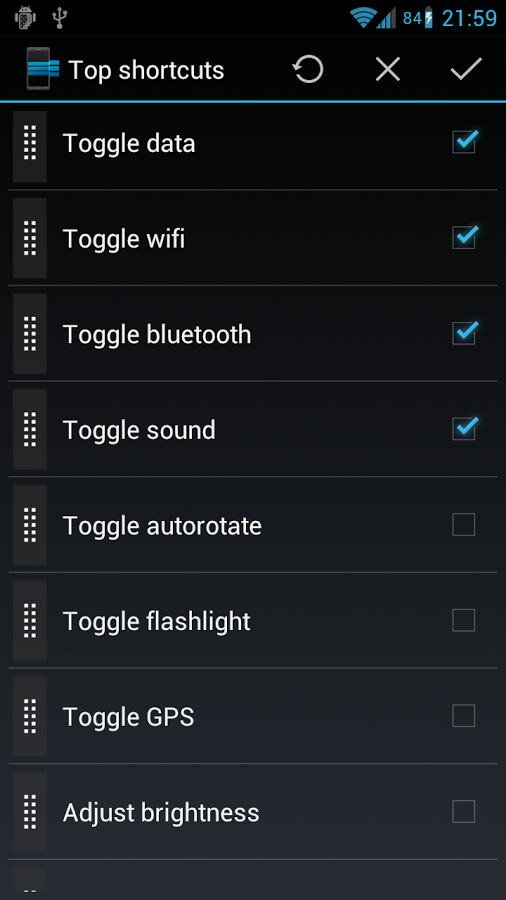506x900 pixels.
Task: Tap the Top shortcuts title text
Action: [x=146, y=70]
